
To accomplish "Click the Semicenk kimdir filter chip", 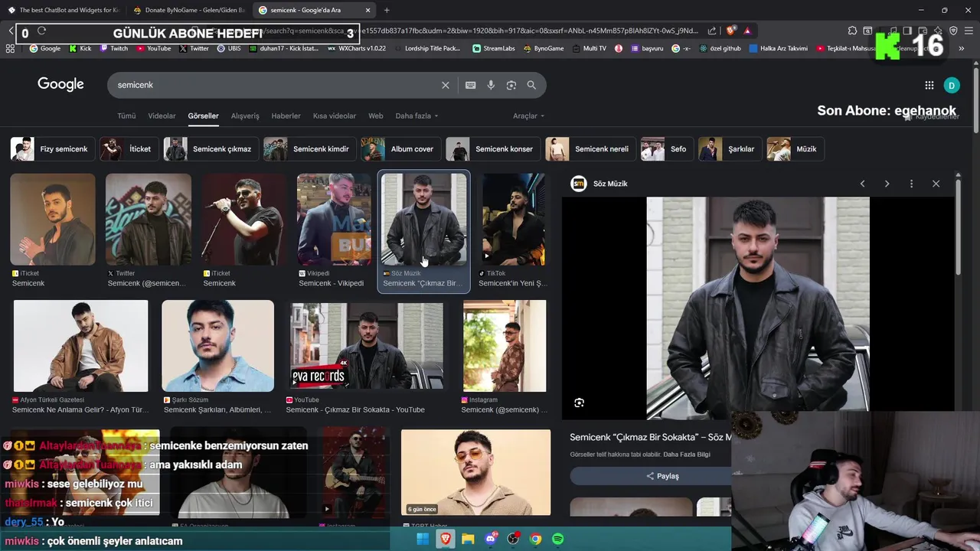I will (309, 149).
